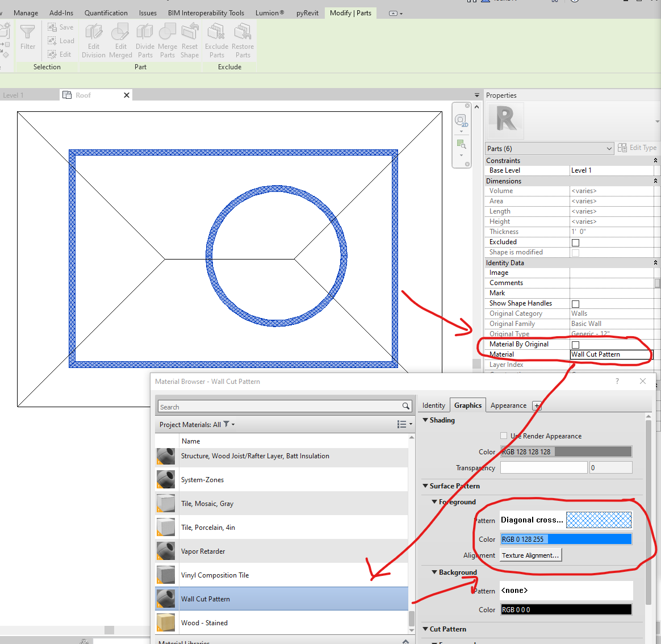The image size is (661, 644).
Task: Select the Merge Parts tool
Action: tap(167, 39)
